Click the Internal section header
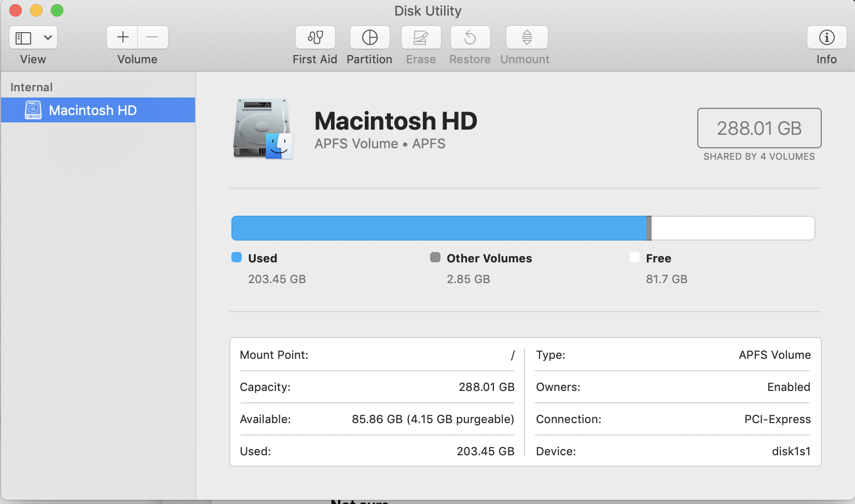Viewport: 855px width, 504px height. 32,87
